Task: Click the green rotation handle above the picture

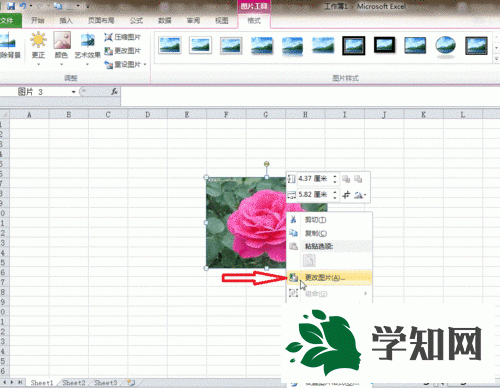Action: (266, 164)
